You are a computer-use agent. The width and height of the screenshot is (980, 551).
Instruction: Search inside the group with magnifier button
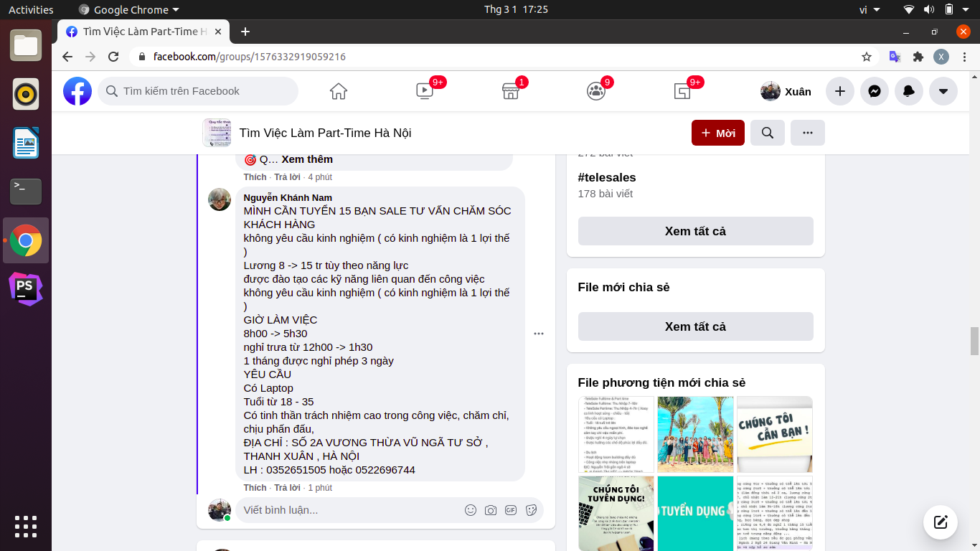click(x=768, y=133)
